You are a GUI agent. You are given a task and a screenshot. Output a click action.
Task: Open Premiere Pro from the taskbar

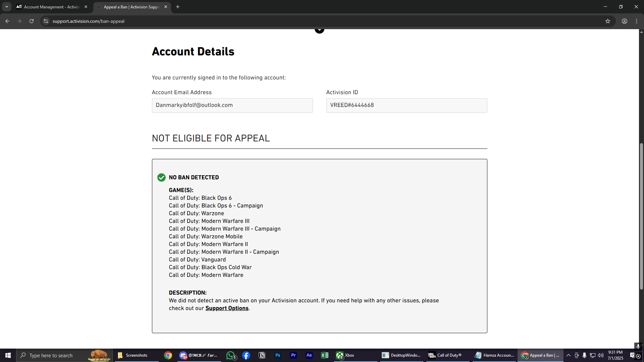tap(293, 355)
